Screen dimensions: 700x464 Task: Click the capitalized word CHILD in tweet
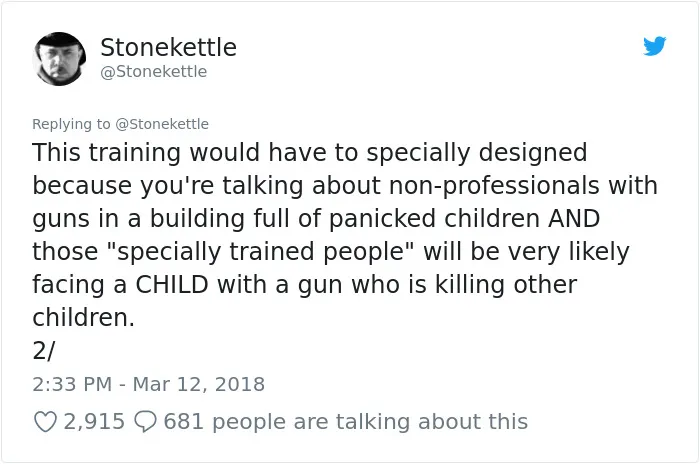[172, 284]
